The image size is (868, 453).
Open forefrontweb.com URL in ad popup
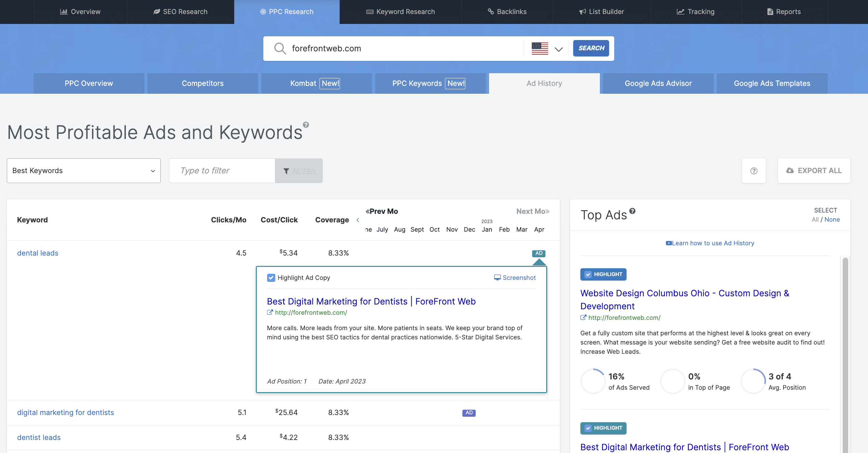(x=311, y=313)
